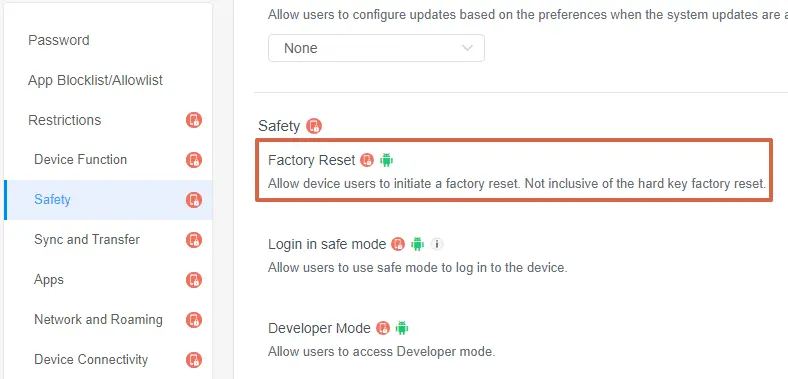Click the red device icon beside Factory Reset

tap(367, 160)
